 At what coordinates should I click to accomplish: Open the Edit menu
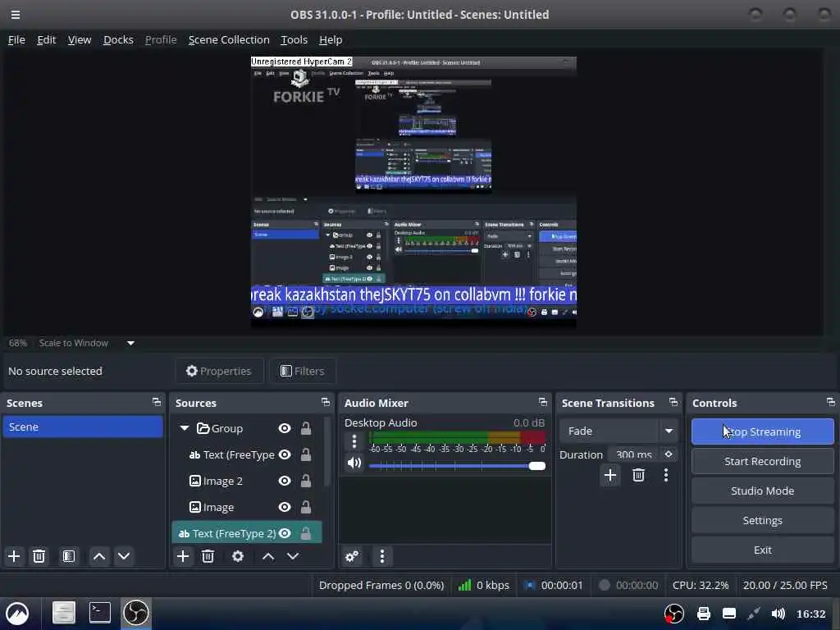[46, 39]
